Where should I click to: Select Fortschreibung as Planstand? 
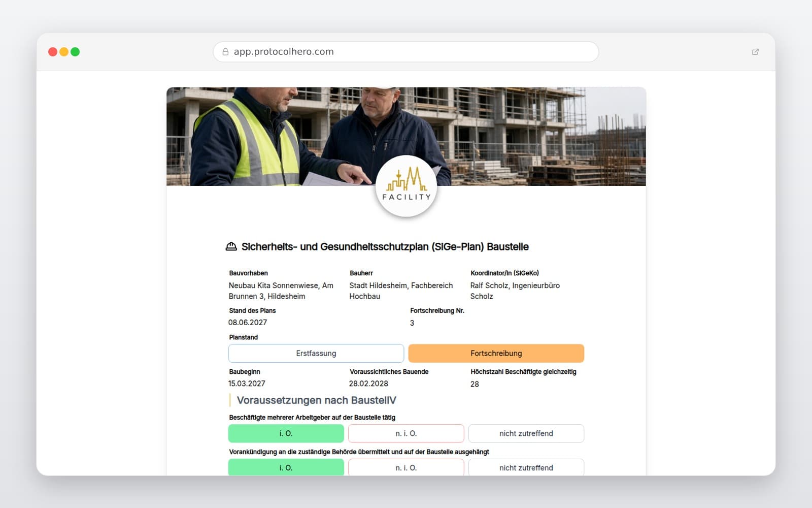point(496,353)
